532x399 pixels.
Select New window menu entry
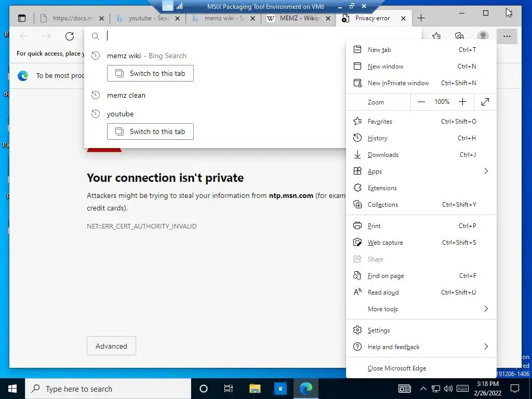(421, 66)
